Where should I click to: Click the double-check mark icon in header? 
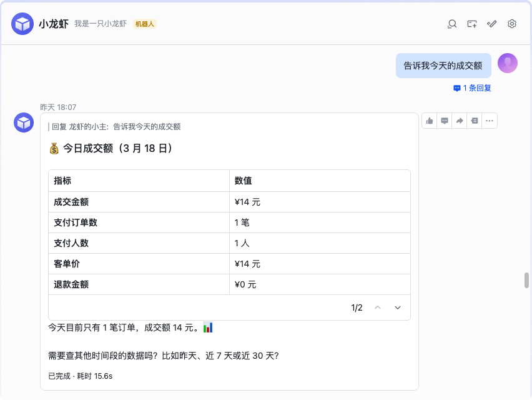(x=492, y=24)
